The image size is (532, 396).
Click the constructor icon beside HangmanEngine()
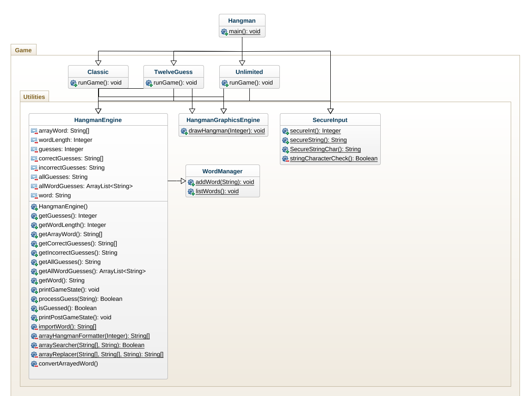pos(34,207)
